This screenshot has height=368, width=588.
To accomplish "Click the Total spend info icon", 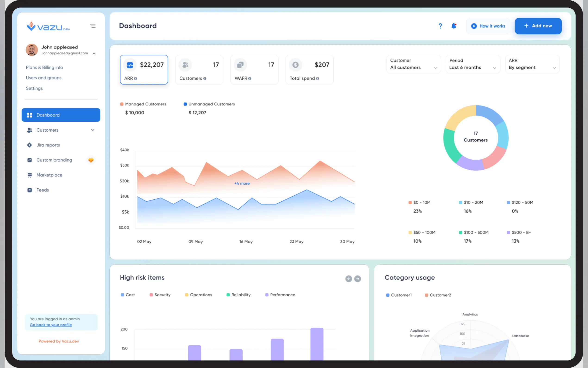I will click(317, 78).
